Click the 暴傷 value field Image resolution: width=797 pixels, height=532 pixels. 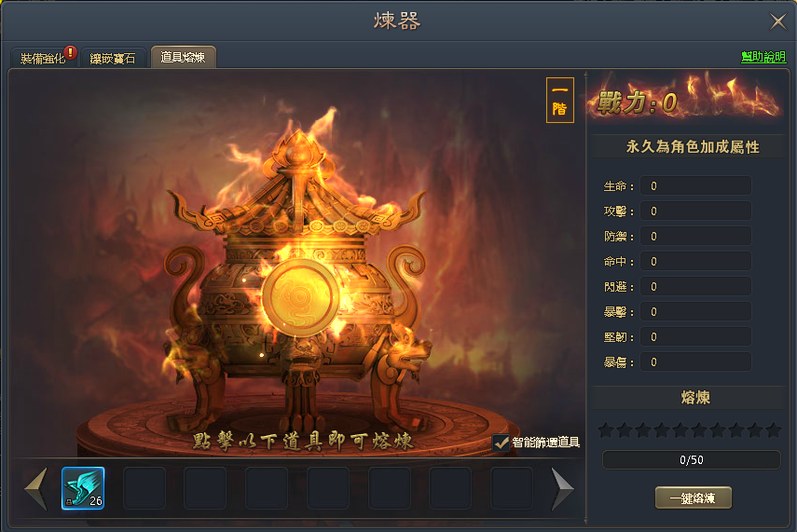point(695,362)
